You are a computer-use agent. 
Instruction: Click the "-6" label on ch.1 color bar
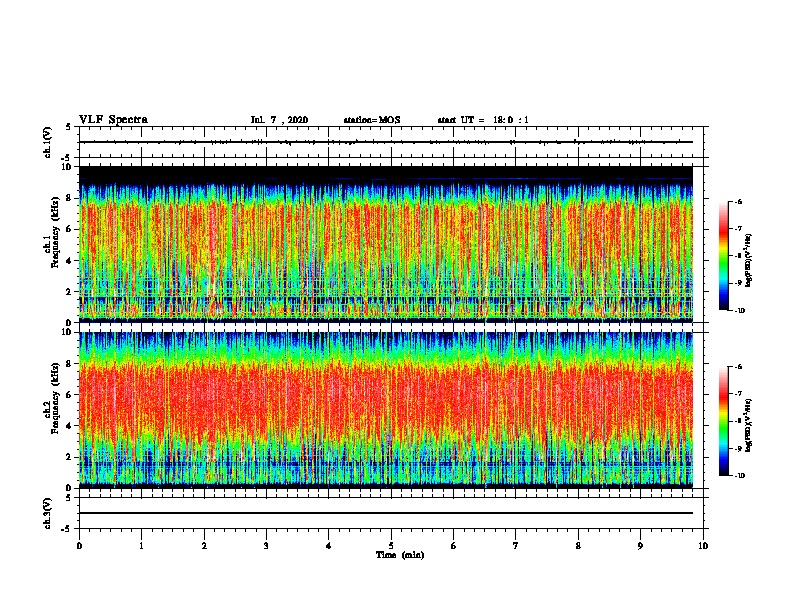click(x=738, y=202)
